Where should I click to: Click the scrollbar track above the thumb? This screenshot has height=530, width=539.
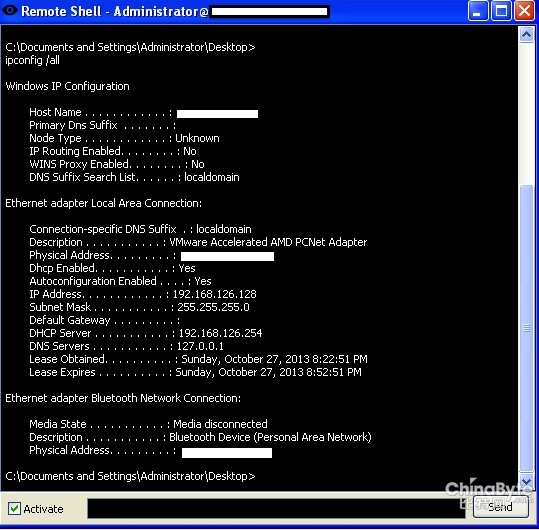(x=526, y=113)
